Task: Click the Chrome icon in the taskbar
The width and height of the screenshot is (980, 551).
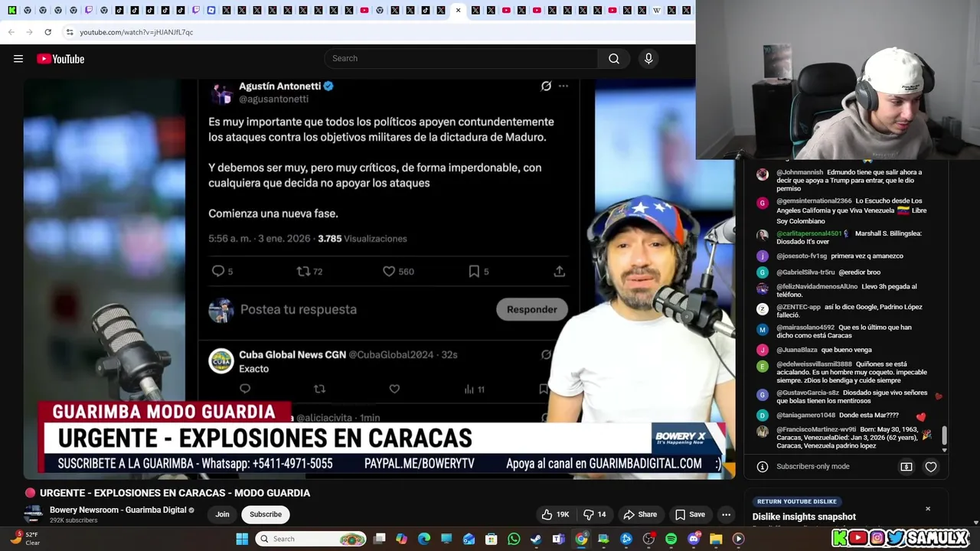Action: point(581,539)
